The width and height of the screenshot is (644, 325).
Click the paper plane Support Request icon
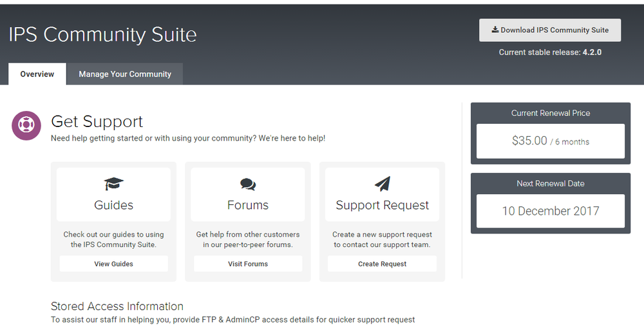382,184
